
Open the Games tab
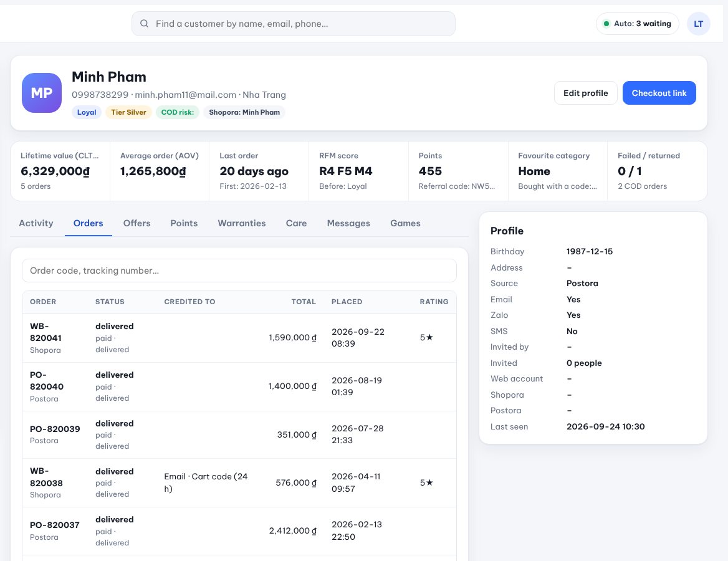[x=405, y=223]
